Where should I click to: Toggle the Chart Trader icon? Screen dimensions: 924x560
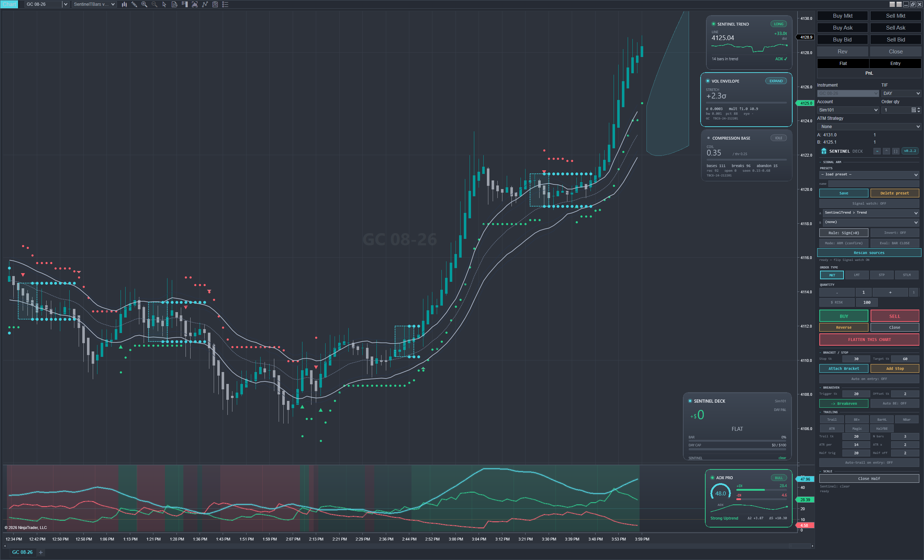coord(184,4)
